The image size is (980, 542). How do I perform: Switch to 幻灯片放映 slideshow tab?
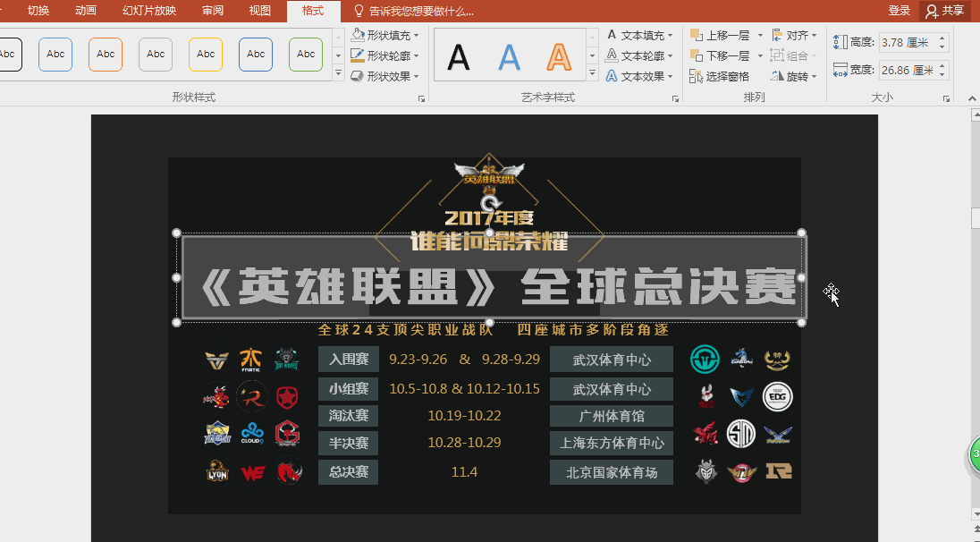(x=149, y=11)
